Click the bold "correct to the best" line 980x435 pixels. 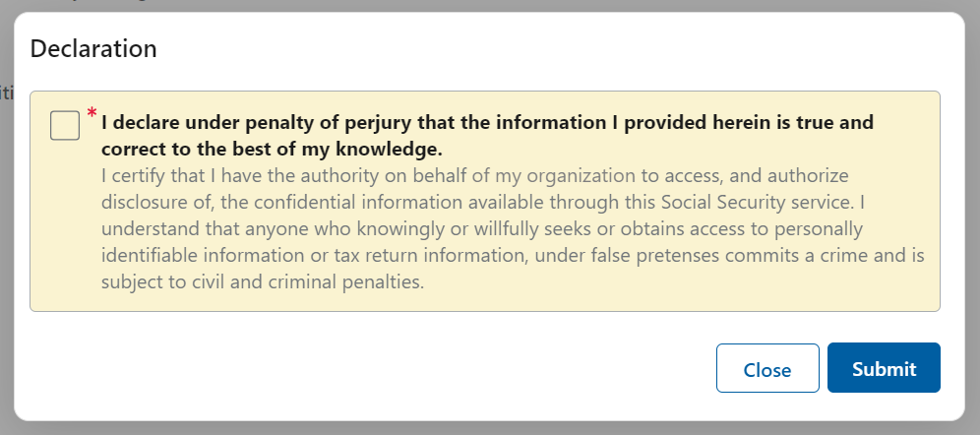(272, 150)
